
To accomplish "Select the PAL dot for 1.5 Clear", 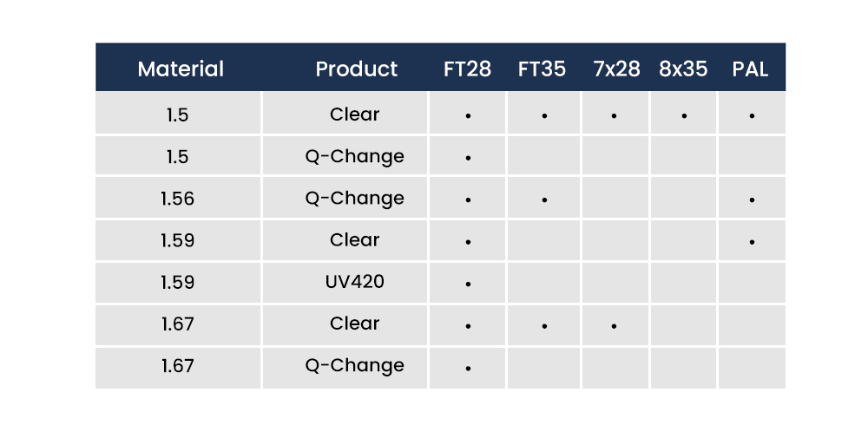I will [x=751, y=115].
